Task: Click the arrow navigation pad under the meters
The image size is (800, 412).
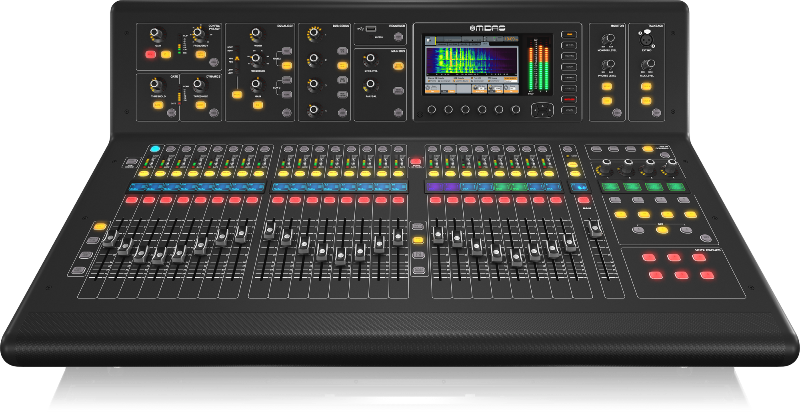Action: [542, 110]
